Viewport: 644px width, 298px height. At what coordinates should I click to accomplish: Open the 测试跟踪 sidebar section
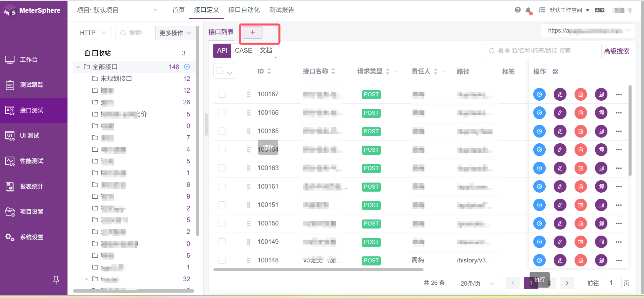tap(34, 85)
